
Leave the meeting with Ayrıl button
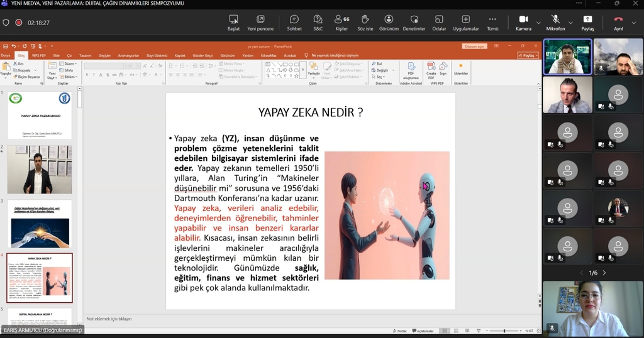(x=618, y=23)
